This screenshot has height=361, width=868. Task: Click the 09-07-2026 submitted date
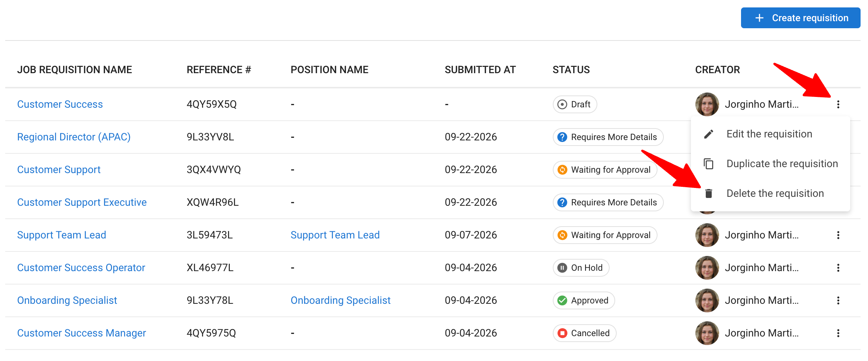point(471,235)
